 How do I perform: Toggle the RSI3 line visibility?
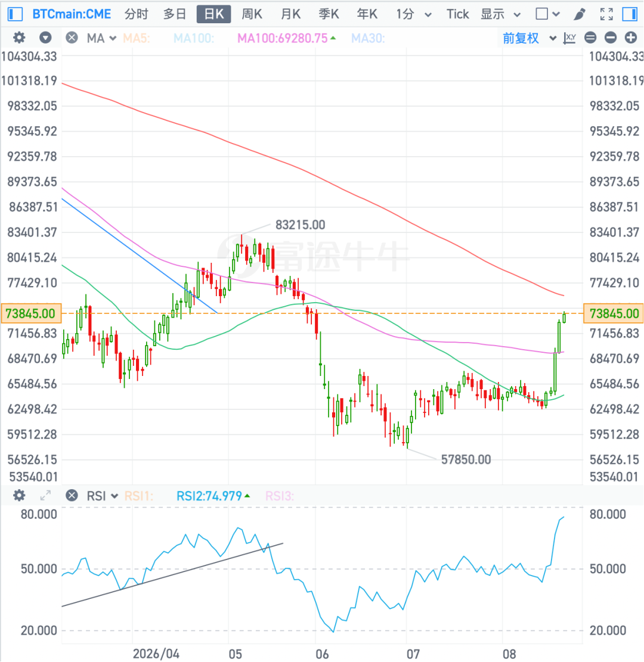pyautogui.click(x=279, y=496)
